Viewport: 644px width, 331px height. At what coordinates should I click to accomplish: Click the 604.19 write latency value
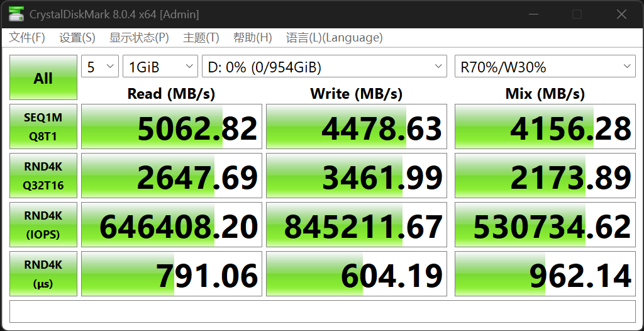[357, 274]
